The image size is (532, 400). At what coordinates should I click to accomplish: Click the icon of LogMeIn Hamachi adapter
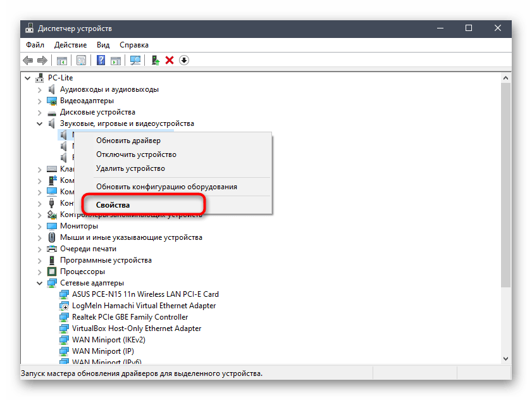(64, 306)
